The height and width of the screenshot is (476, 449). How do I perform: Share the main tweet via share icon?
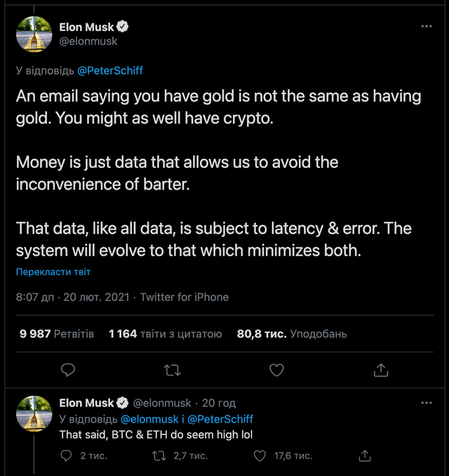coord(380,369)
